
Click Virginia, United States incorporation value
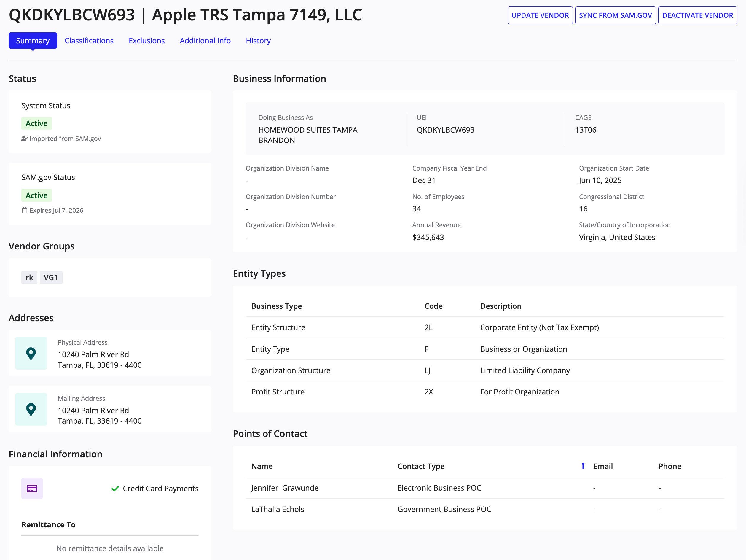[617, 237]
